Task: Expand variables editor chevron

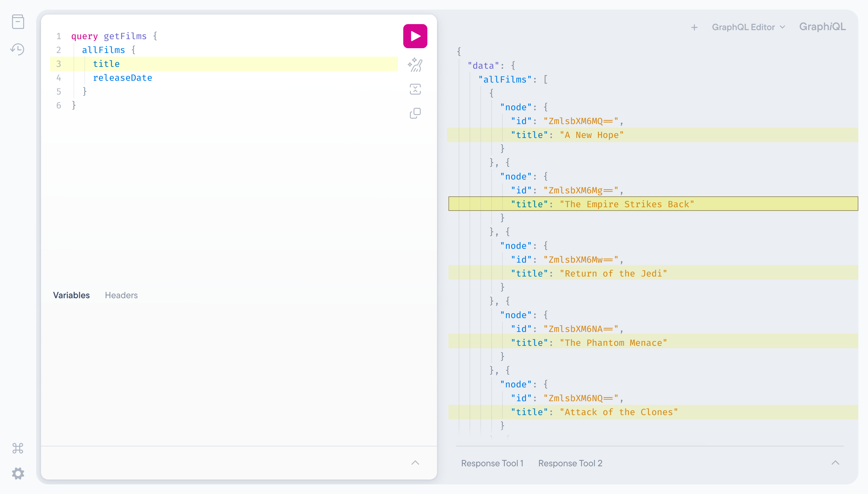Action: pyautogui.click(x=415, y=463)
